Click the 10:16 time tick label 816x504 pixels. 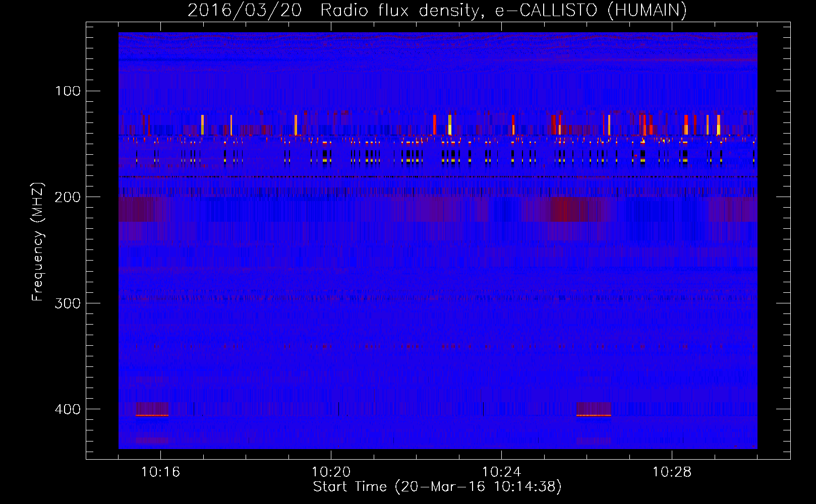click(160, 472)
